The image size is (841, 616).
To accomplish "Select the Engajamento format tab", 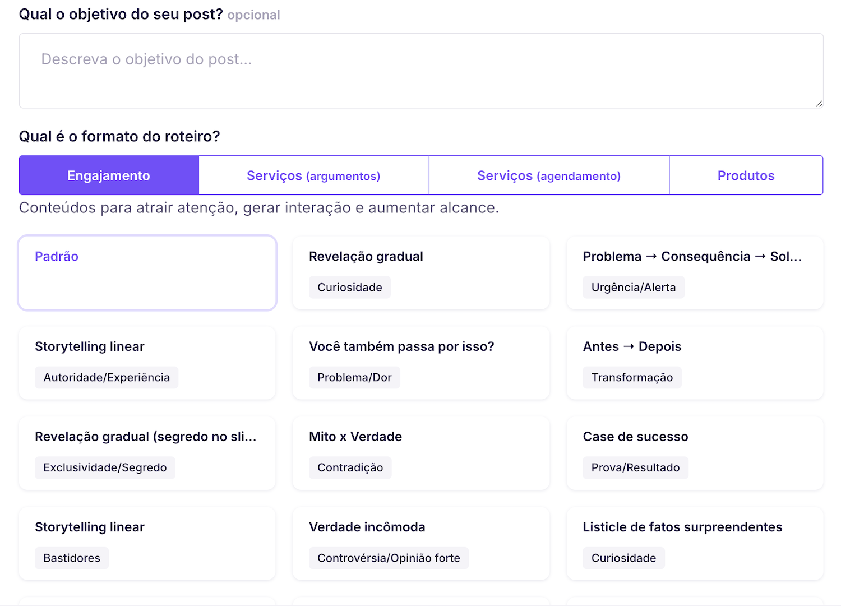I will point(109,175).
